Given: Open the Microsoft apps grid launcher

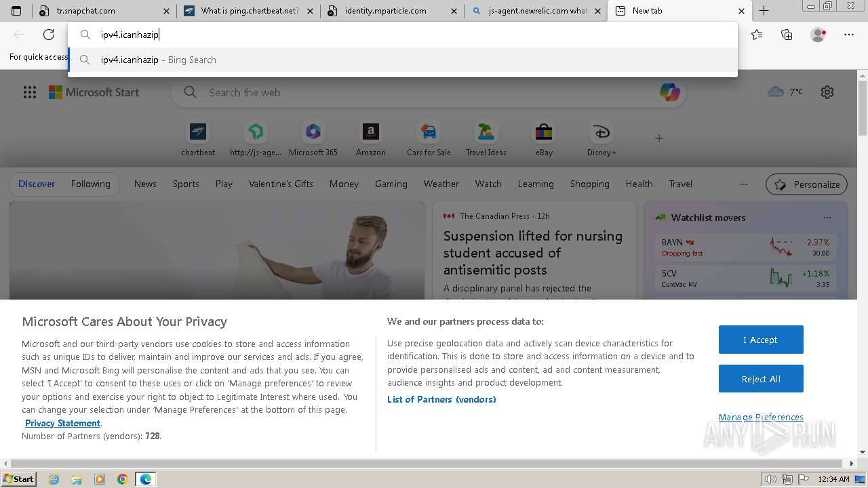Looking at the screenshot, I should (30, 92).
